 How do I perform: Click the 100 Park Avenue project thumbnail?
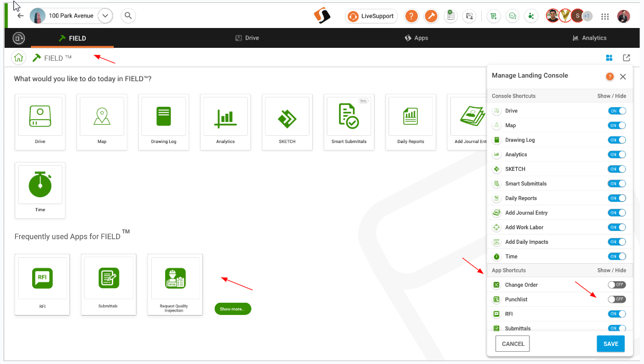coord(37,16)
